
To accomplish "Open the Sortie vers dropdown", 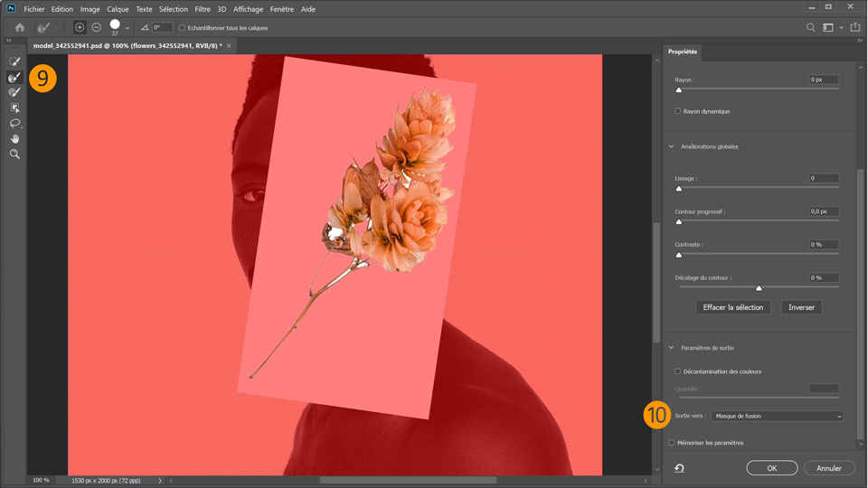I will tap(778, 416).
